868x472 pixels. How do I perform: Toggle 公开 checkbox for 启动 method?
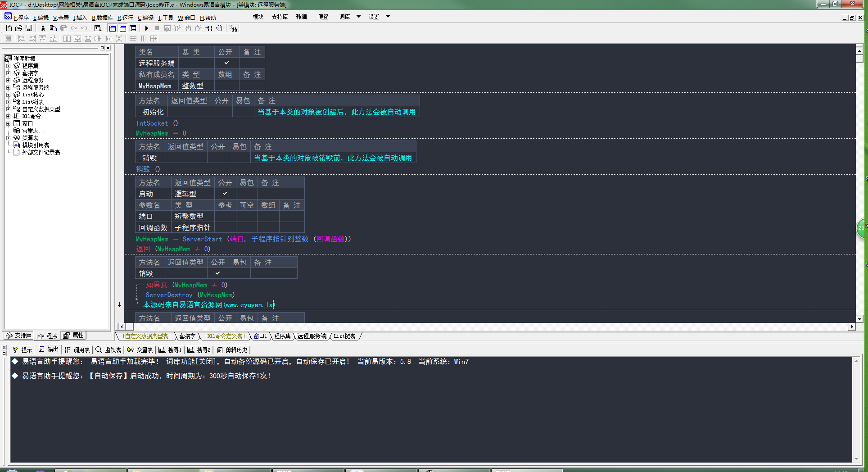click(225, 194)
